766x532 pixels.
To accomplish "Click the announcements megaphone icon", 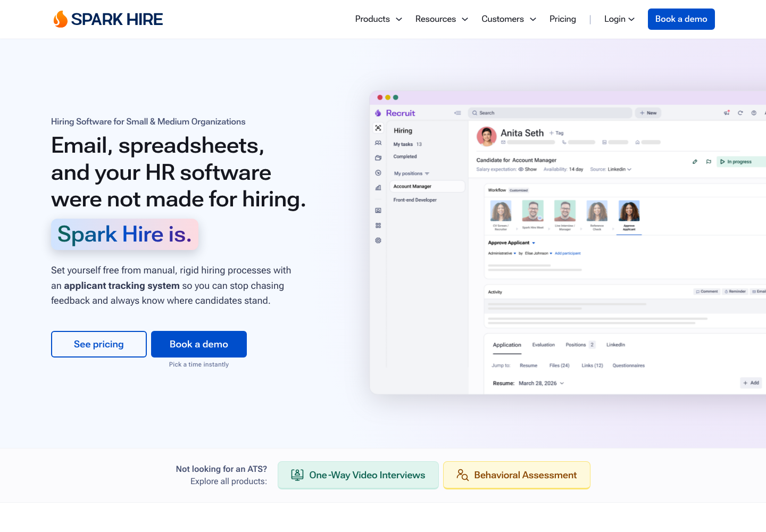I will coord(727,113).
